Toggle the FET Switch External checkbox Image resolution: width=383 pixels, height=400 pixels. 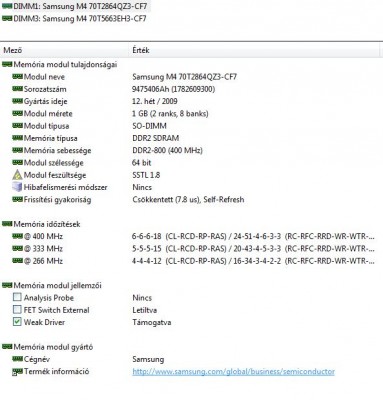click(17, 309)
